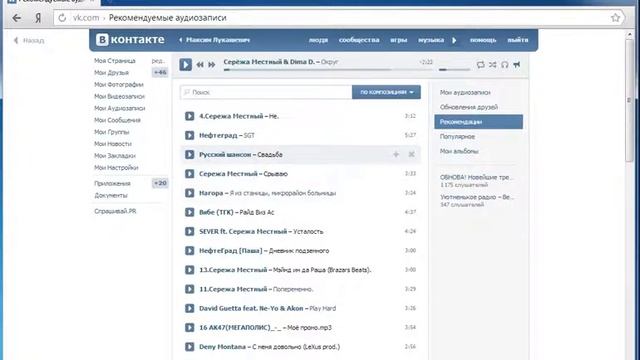Play track 4.Сережа Местный – Не.
640x360 pixels.
coord(189,116)
